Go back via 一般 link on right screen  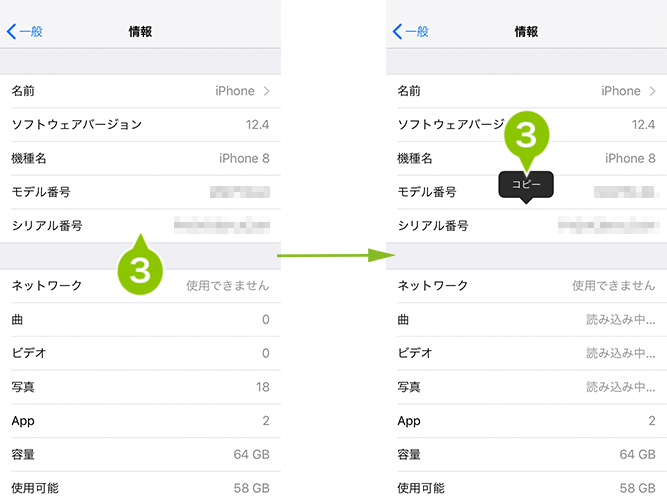[416, 31]
